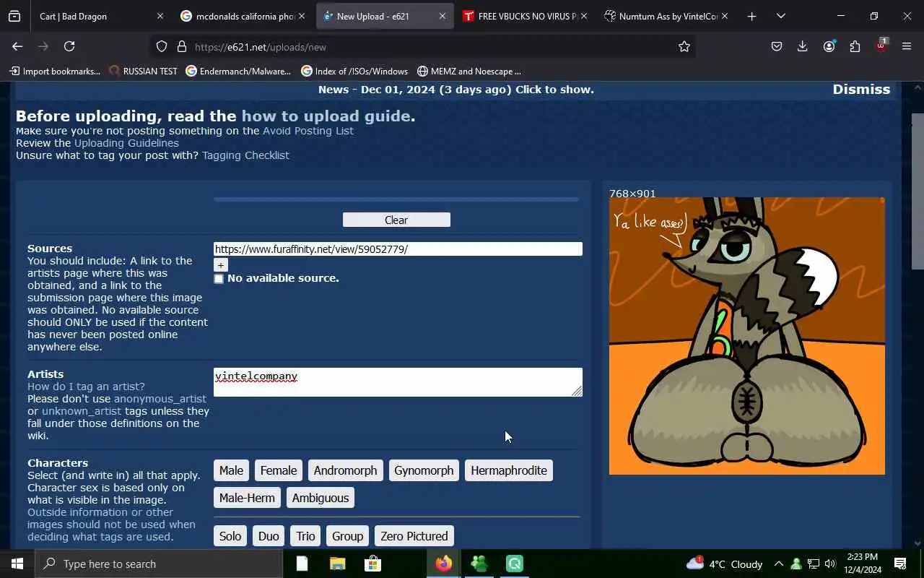Viewport: 924px width, 578px height.
Task: Switch to FREE VBUCKS tab
Action: coord(526,16)
